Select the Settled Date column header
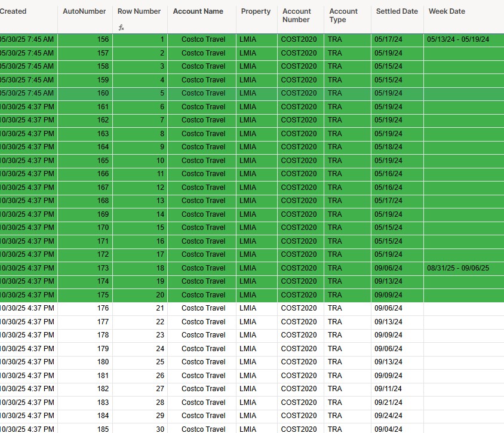The height and width of the screenshot is (433, 504). click(x=397, y=11)
